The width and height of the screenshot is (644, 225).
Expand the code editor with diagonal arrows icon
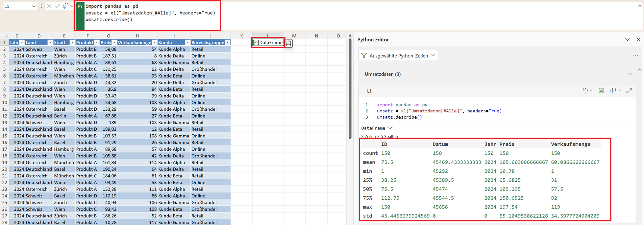(629, 91)
